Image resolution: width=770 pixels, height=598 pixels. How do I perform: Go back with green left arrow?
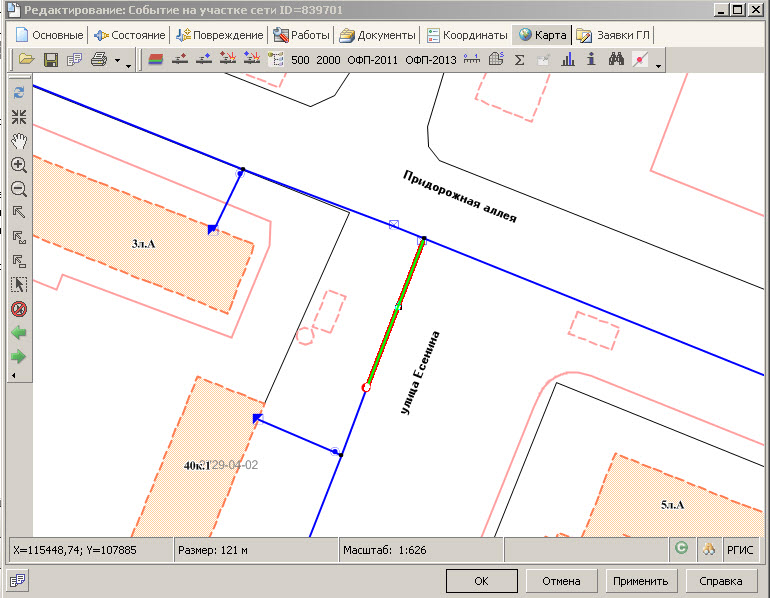coord(18,333)
